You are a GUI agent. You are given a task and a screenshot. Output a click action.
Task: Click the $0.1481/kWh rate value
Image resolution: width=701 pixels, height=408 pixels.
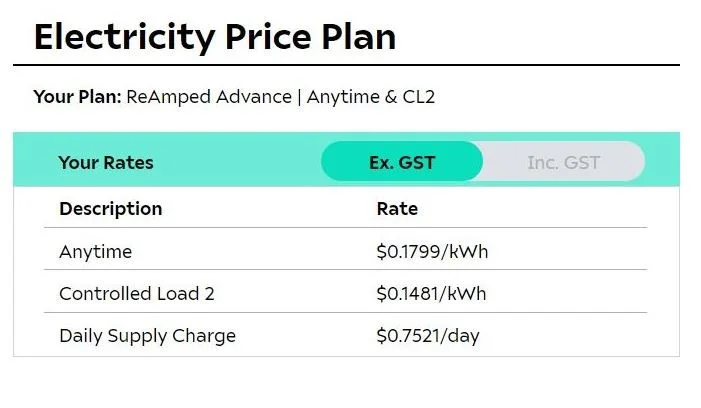tap(432, 293)
